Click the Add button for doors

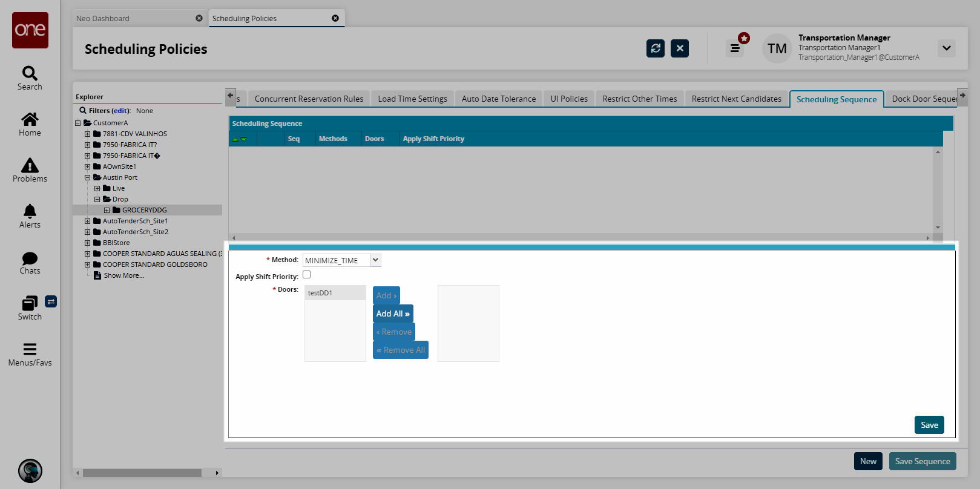click(x=386, y=295)
